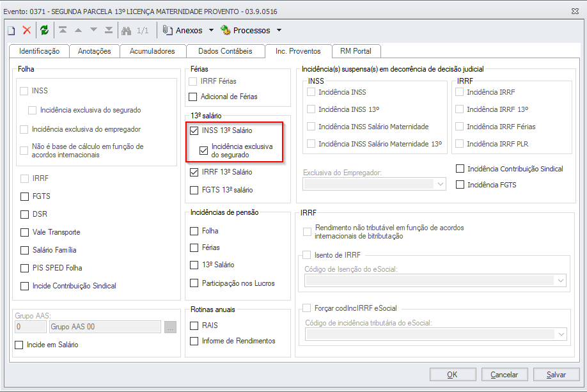Click the new record page icon

[11, 31]
